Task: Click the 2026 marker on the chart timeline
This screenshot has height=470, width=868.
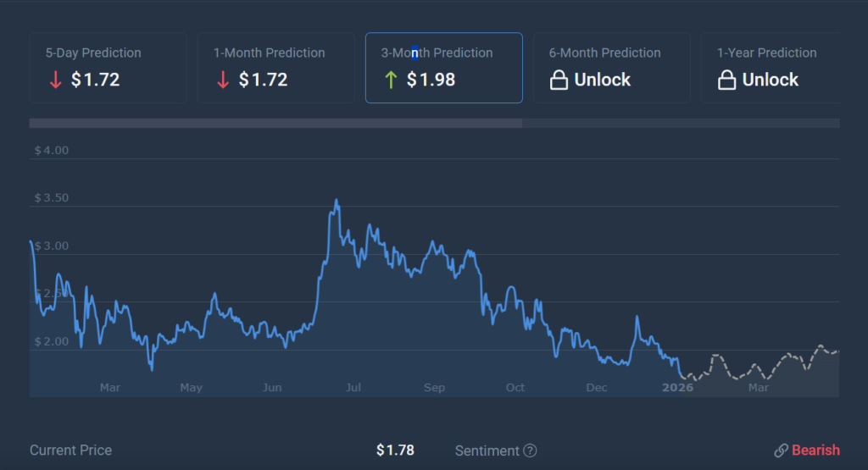Action: point(677,388)
